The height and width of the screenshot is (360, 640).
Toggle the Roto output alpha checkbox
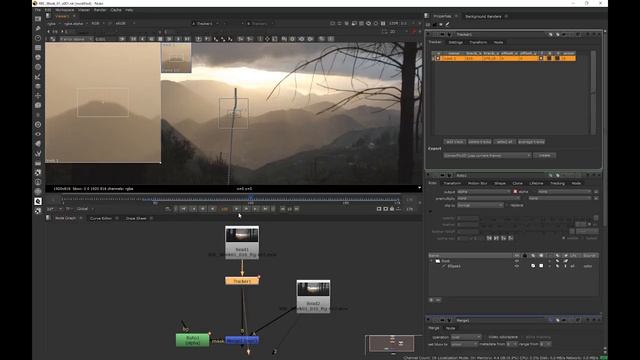(x=515, y=191)
